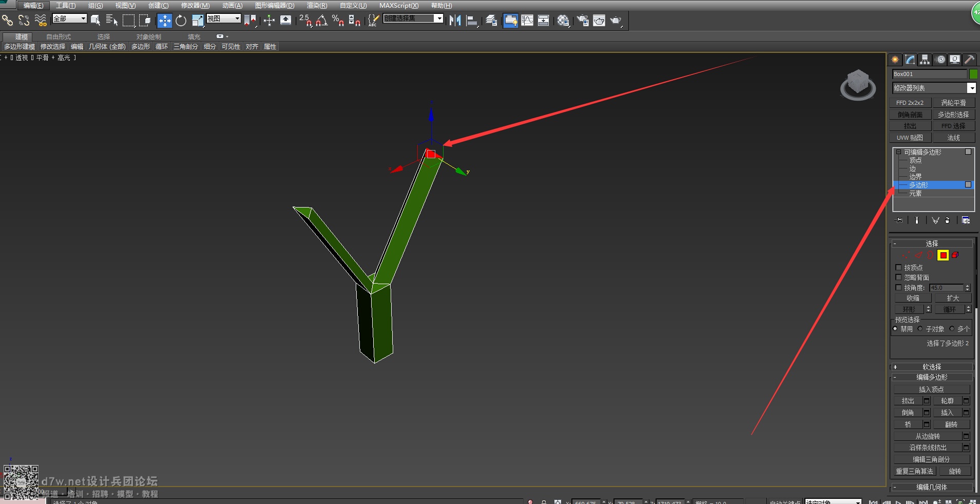Select the 子对象 preview radio button

tap(920, 328)
